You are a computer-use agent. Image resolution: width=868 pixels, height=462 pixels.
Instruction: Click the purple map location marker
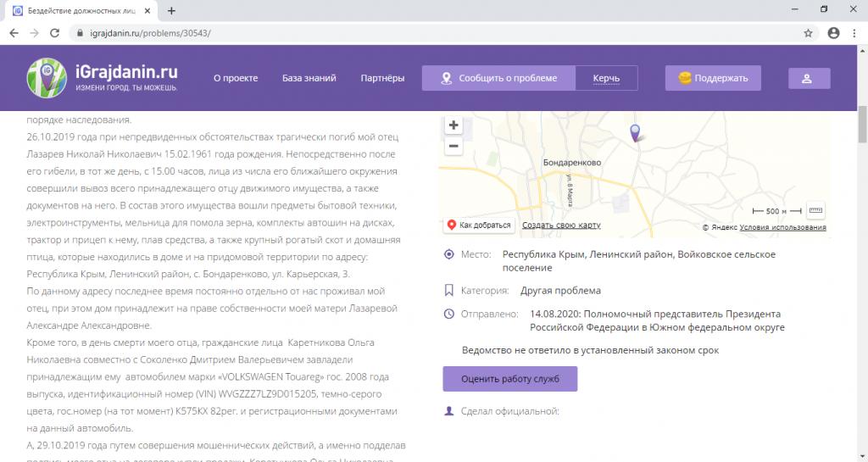click(635, 132)
